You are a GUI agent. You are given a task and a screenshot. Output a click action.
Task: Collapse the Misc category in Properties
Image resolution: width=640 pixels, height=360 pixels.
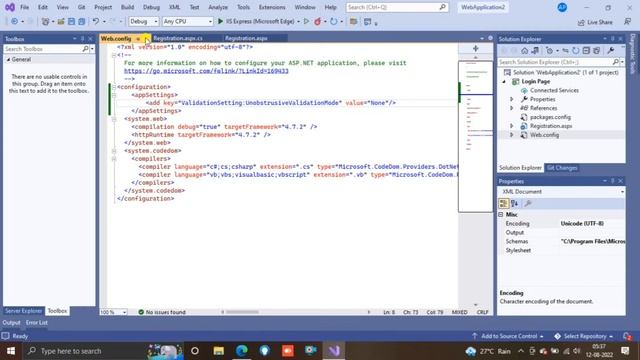[x=501, y=214]
